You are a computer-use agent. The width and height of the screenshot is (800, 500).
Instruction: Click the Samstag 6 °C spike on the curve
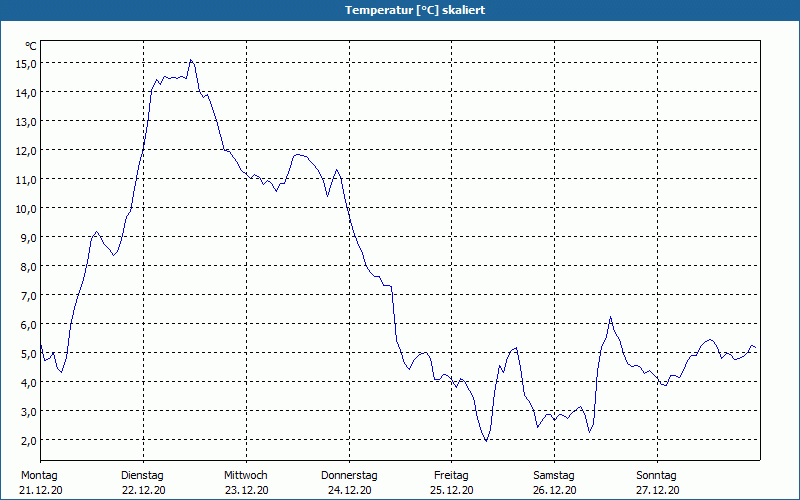point(610,317)
